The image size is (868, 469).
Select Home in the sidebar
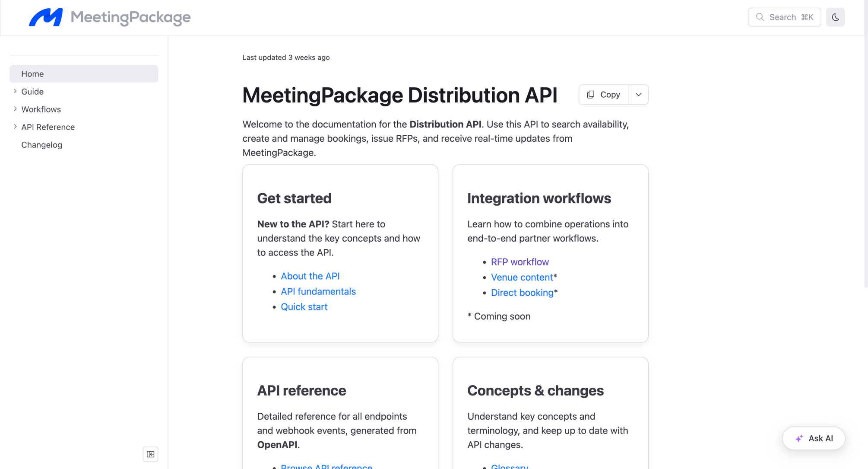coord(84,74)
